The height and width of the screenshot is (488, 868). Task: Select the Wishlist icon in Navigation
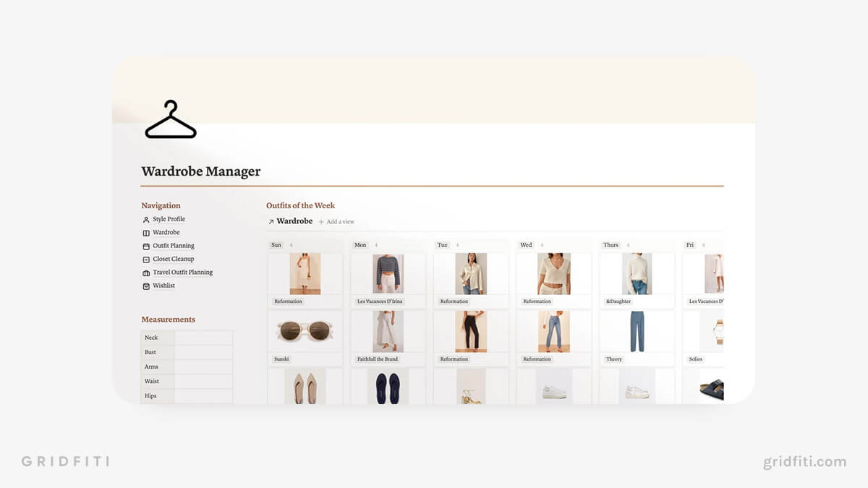(145, 286)
